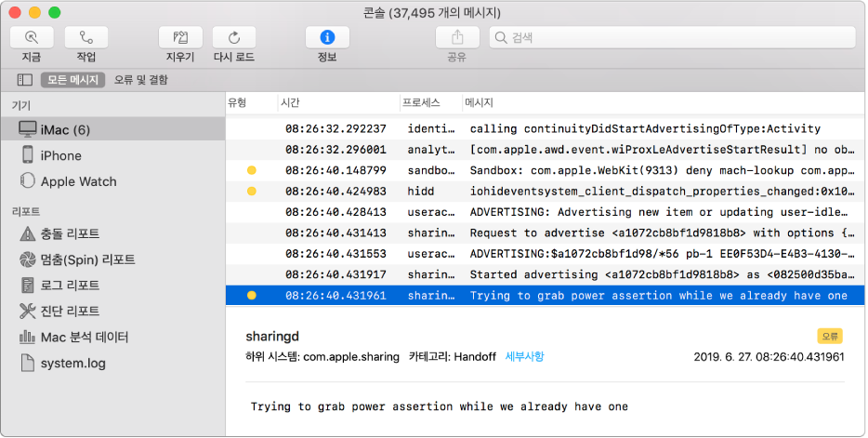868x438 pixels.
Task: Select iMac (6) device in sidebar
Action: pos(113,129)
